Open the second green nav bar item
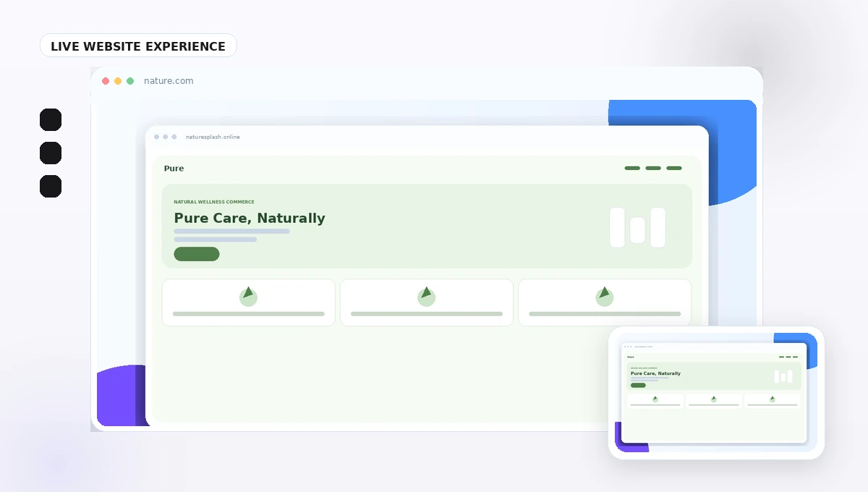 [653, 168]
